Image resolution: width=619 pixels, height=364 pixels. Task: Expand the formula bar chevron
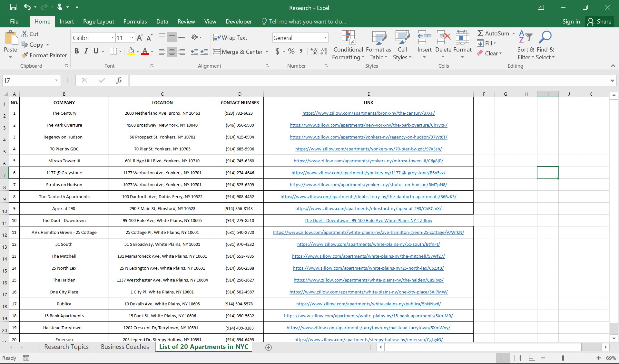[x=612, y=81]
